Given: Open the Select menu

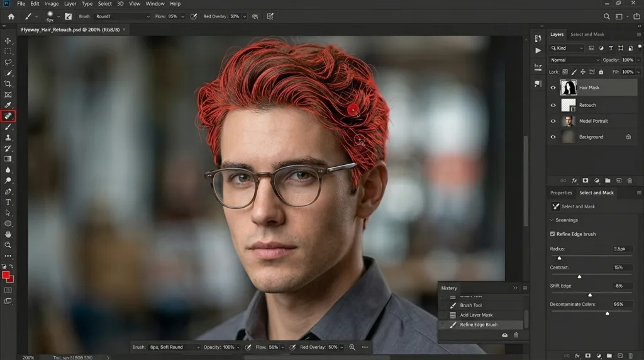Looking at the screenshot, I should click(105, 4).
